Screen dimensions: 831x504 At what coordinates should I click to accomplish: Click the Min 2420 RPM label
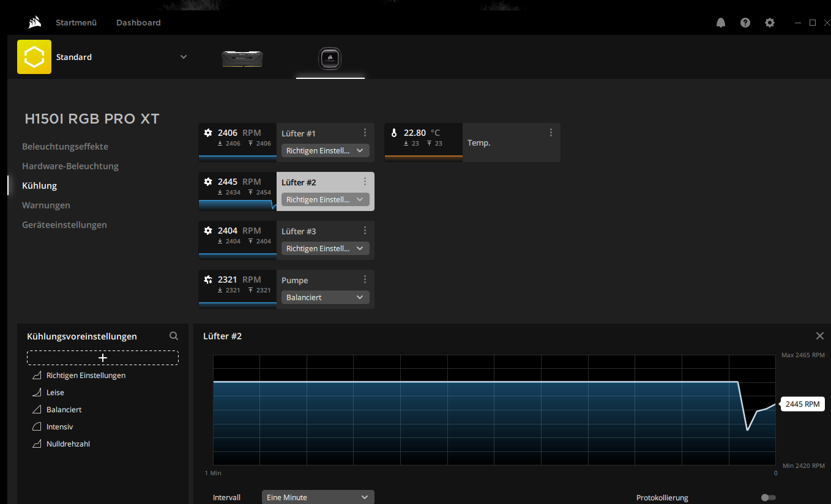point(803,466)
